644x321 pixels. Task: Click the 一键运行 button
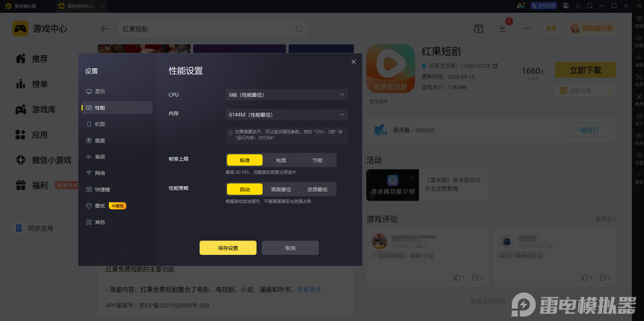[x=586, y=130]
